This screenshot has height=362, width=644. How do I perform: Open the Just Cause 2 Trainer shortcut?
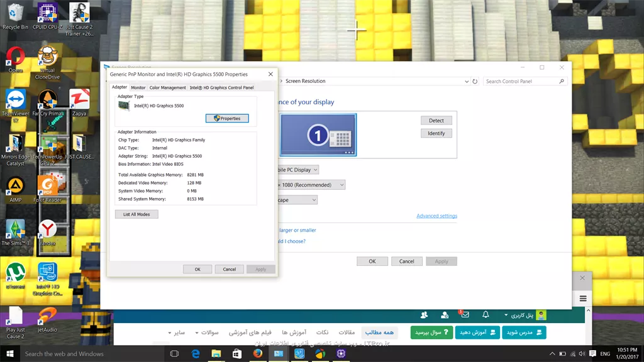(79, 19)
